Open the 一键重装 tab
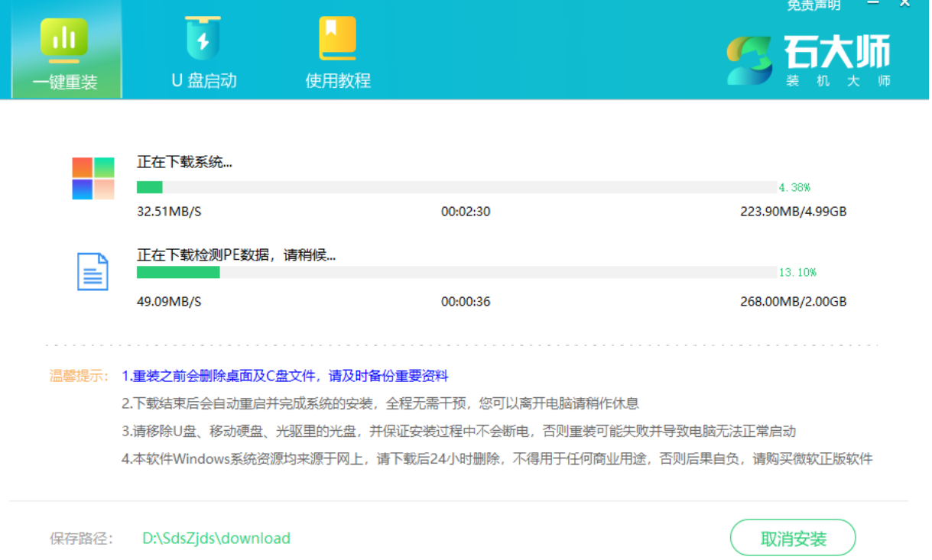The image size is (932, 560). [67, 50]
